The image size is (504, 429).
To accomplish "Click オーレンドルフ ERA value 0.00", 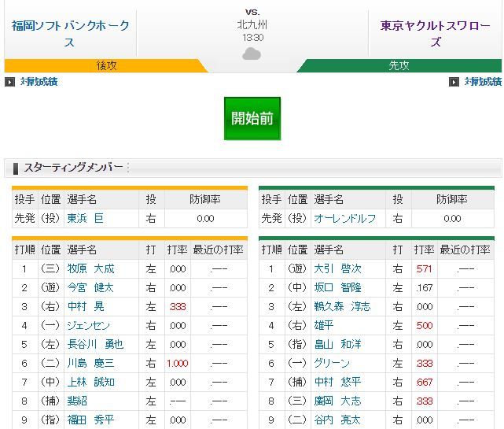I will point(452,219).
